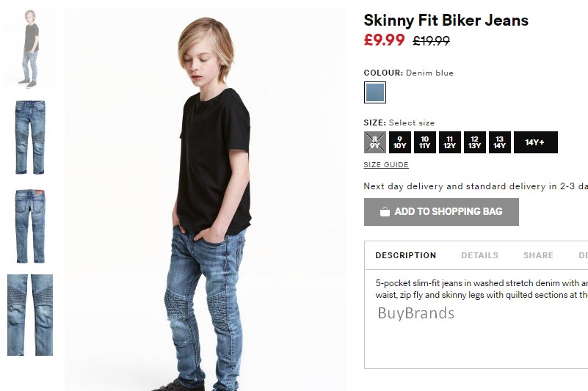588x391 pixels.
Task: Select the DESCRIPTION tab
Action: 406,255
